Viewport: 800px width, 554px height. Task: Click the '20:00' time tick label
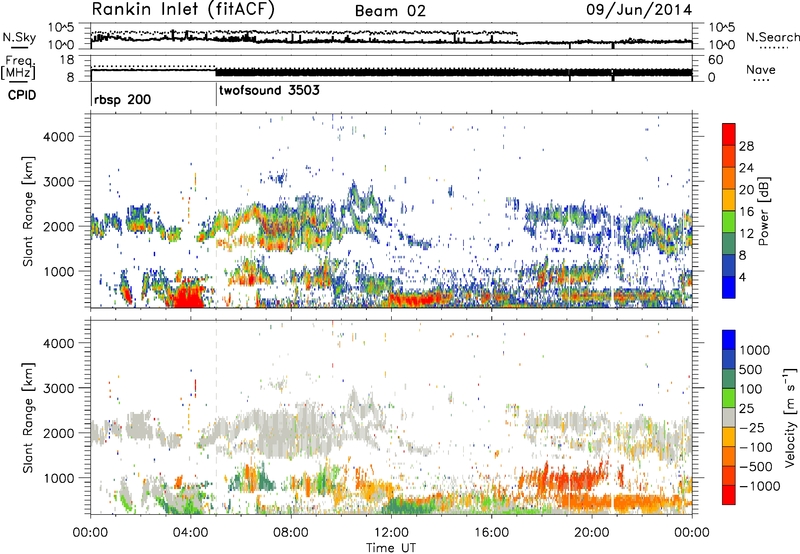(x=592, y=533)
